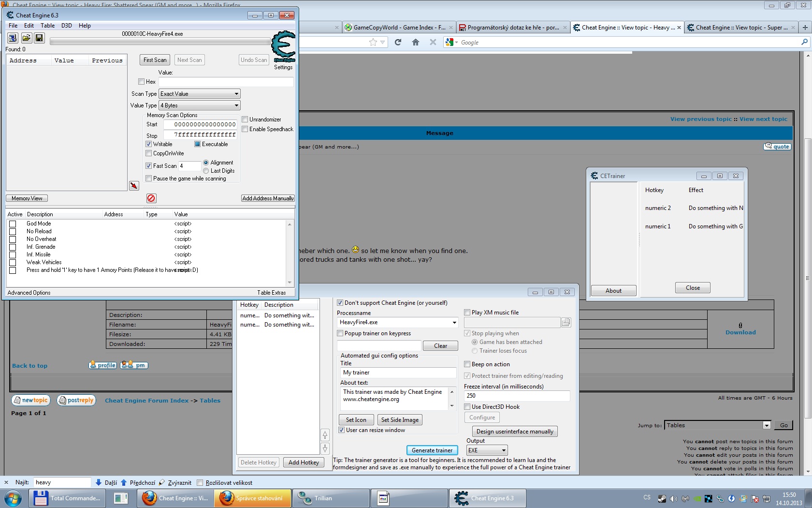Image resolution: width=812 pixels, height=508 pixels.
Task: Click Add Address Manually
Action: 268,198
